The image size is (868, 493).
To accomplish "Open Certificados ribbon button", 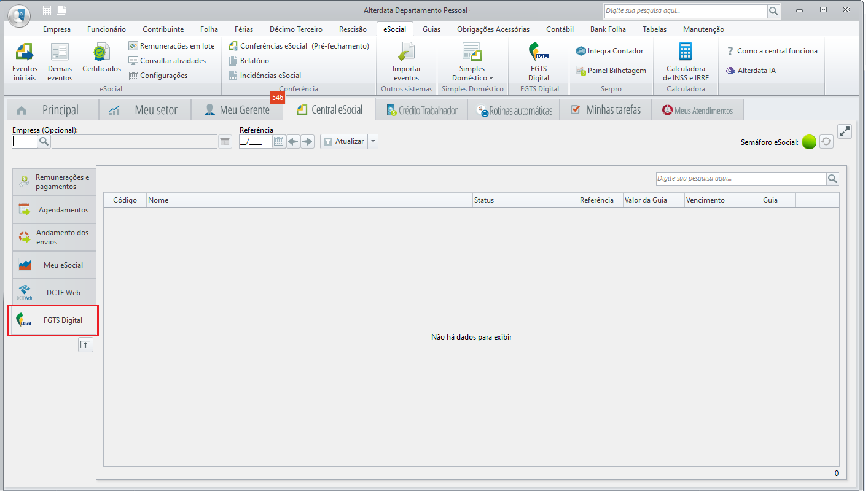I will (x=101, y=58).
